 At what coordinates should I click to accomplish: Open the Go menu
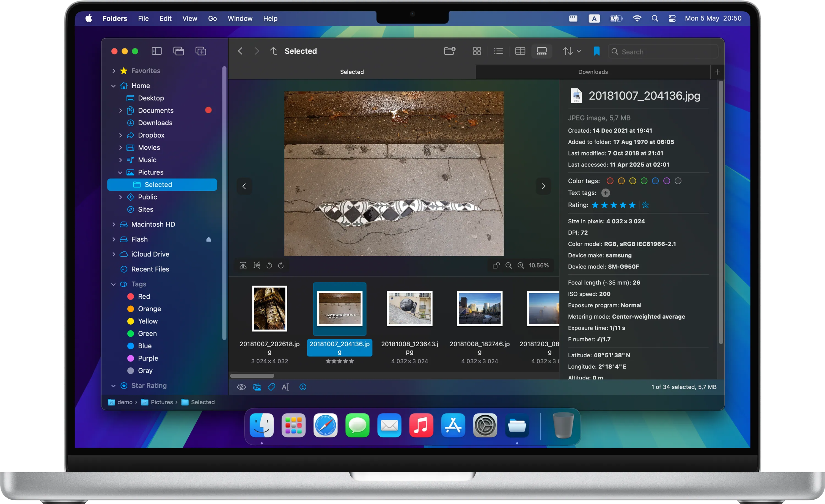point(212,18)
